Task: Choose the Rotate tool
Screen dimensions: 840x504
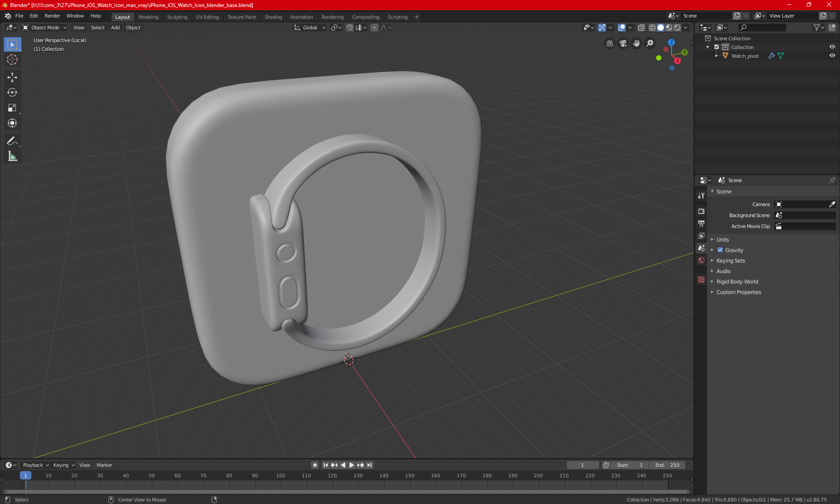Action: coord(12,92)
